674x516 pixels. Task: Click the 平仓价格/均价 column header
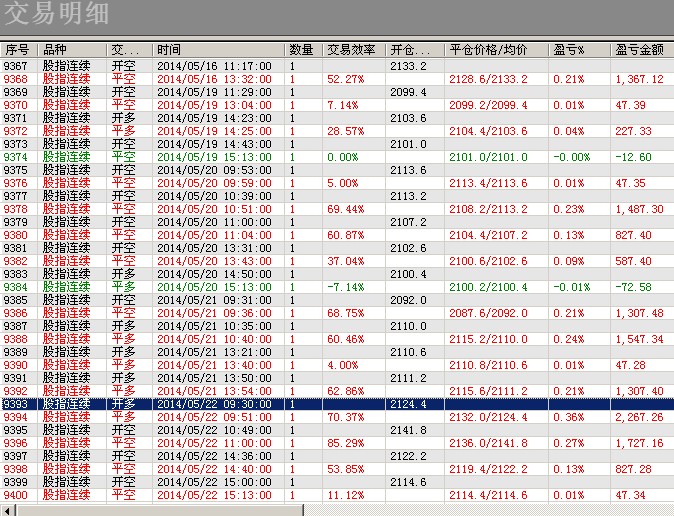pos(496,50)
